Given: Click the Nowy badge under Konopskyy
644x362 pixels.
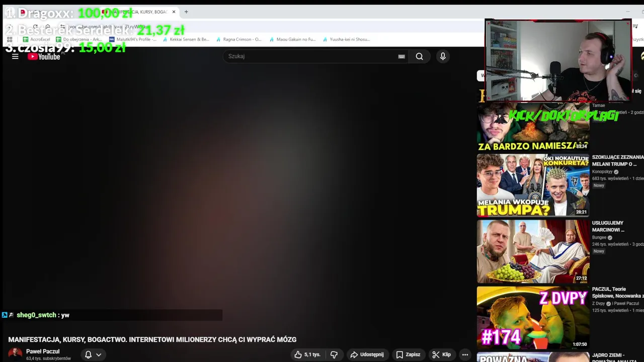Looking at the screenshot, I should (x=599, y=186).
